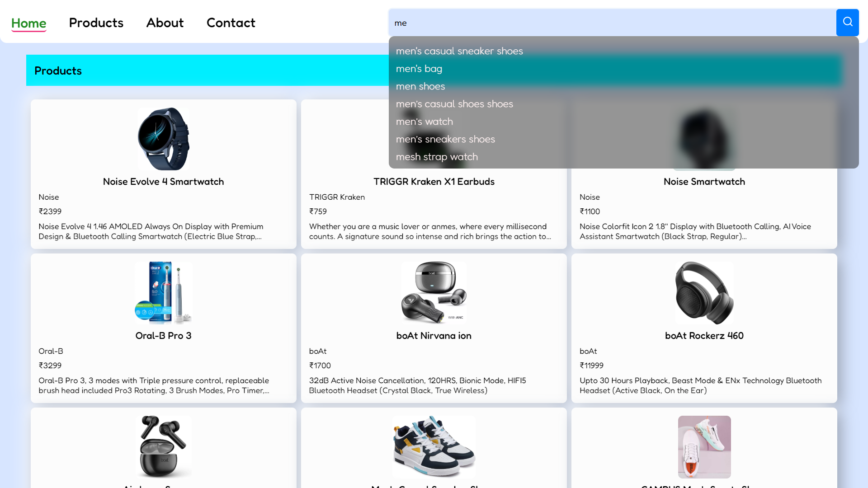Click the ₹1700 price text
The image size is (868, 488).
pyautogui.click(x=320, y=366)
